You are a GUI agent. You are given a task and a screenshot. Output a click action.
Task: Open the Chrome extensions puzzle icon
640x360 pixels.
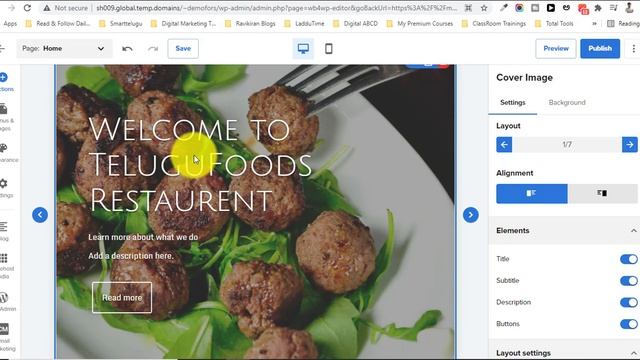coord(598,8)
